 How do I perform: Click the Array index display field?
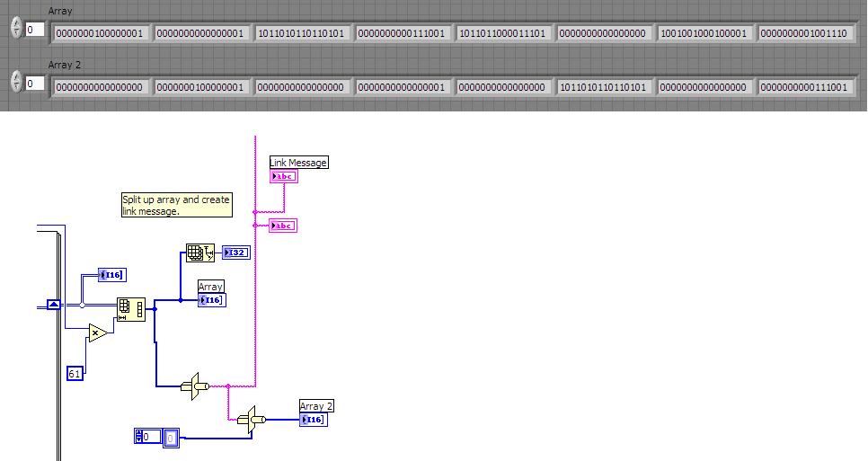click(x=35, y=29)
